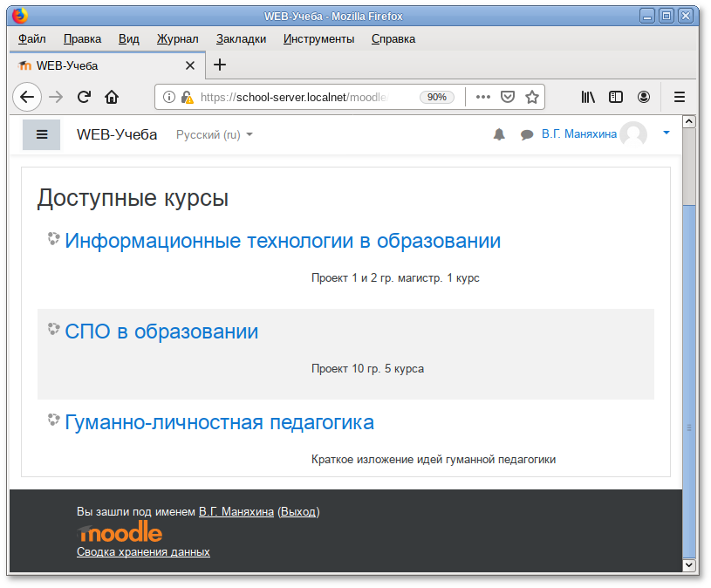Click the forward navigation arrow
The image size is (711, 588).
pos(56,97)
